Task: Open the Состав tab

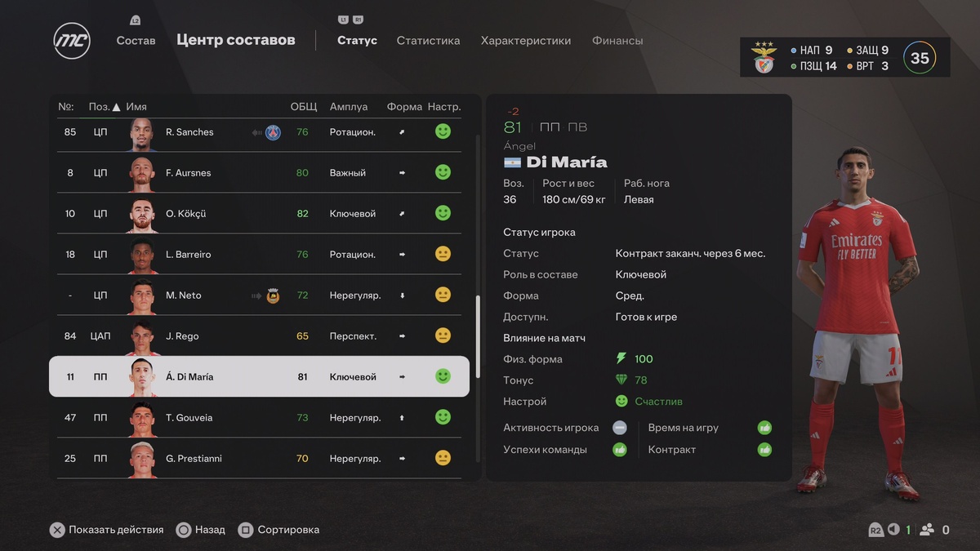Action: coord(136,40)
